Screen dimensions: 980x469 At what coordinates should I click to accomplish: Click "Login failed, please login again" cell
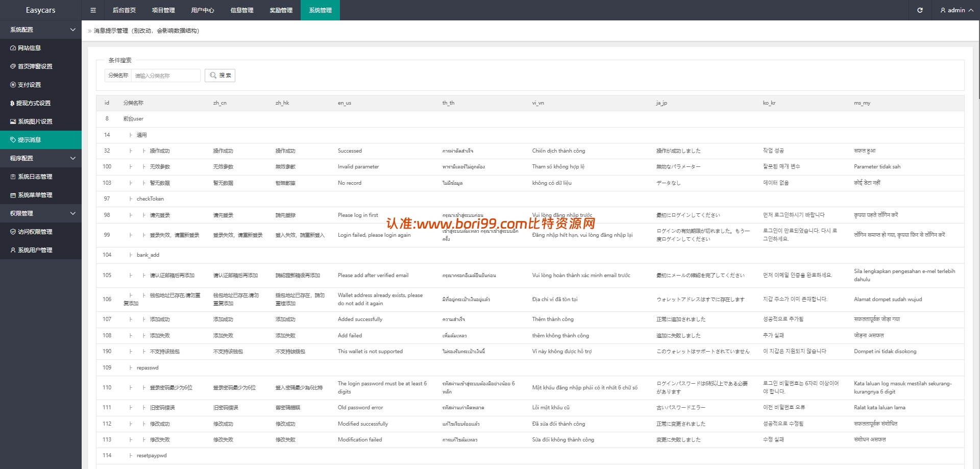[x=374, y=235]
